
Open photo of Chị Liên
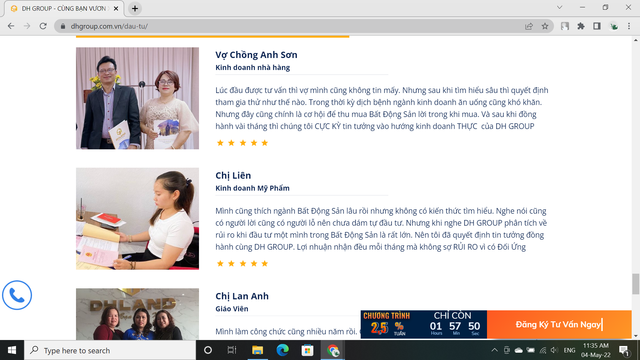(138, 219)
